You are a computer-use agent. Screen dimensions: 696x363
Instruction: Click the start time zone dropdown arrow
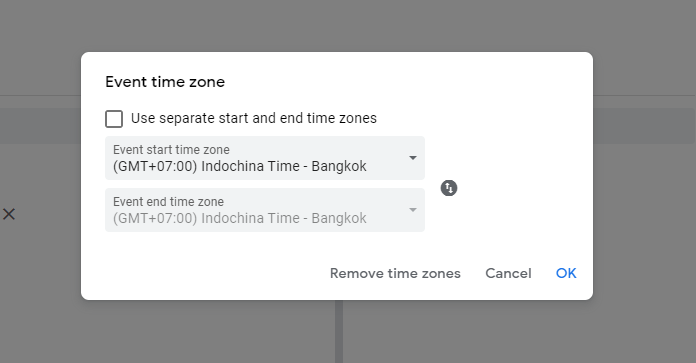[413, 158]
